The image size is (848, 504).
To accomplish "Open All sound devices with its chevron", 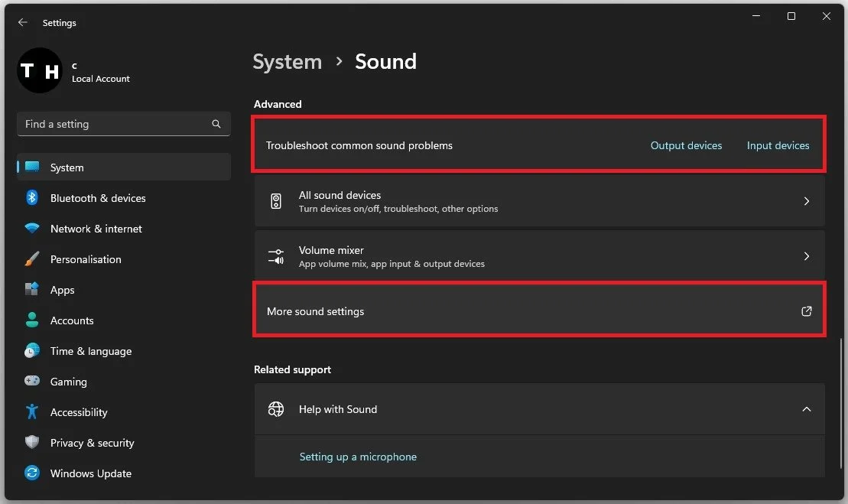I will pyautogui.click(x=806, y=201).
